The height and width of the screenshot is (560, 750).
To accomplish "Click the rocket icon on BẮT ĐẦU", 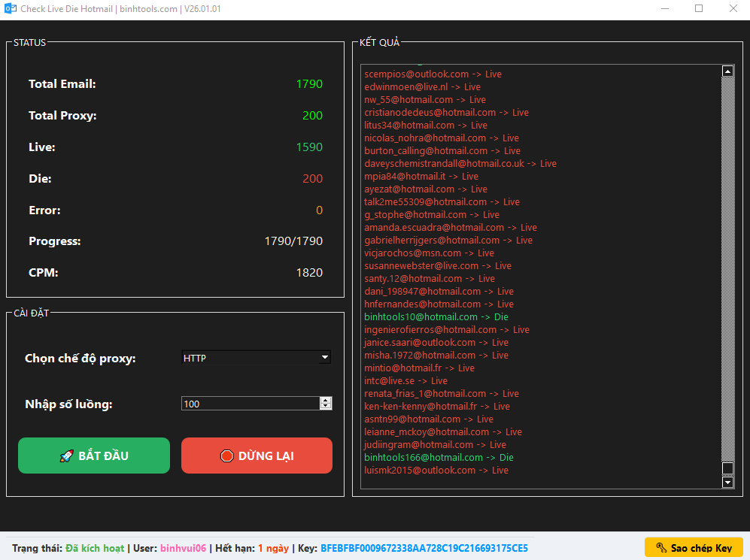I will pos(66,456).
